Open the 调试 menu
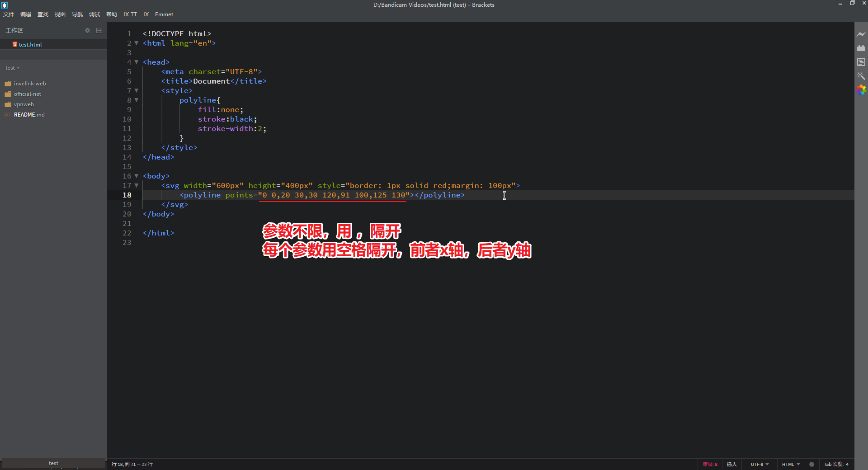868x470 pixels. click(94, 14)
